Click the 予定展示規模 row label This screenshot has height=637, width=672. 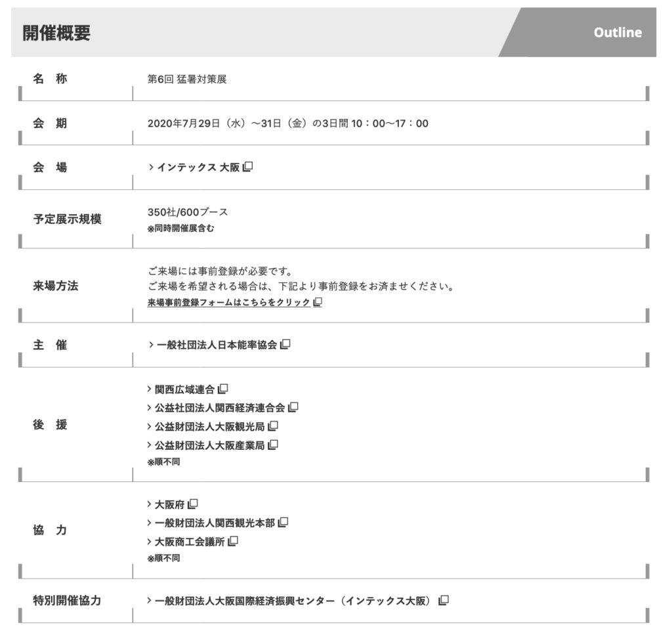click(x=68, y=219)
